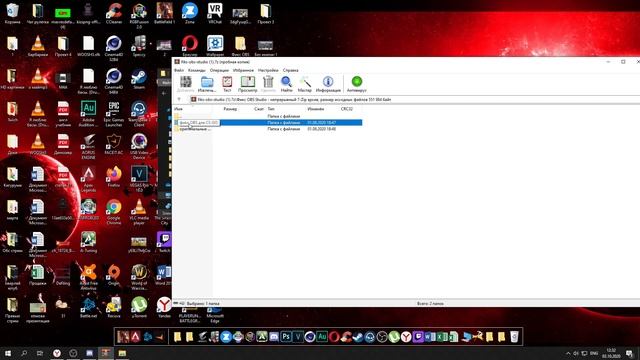Image resolution: width=640 pixels, height=360 pixels.
Task: Launch OBS Studio from the dock bar
Action: tap(382, 337)
